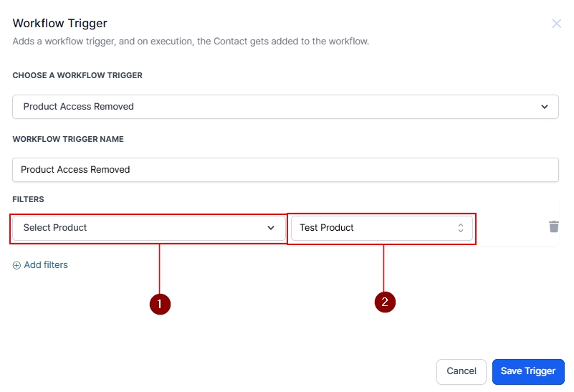Viewport: 574px width, 392px height.
Task: Click the plus circle icon beside Add filters
Action: 16,265
